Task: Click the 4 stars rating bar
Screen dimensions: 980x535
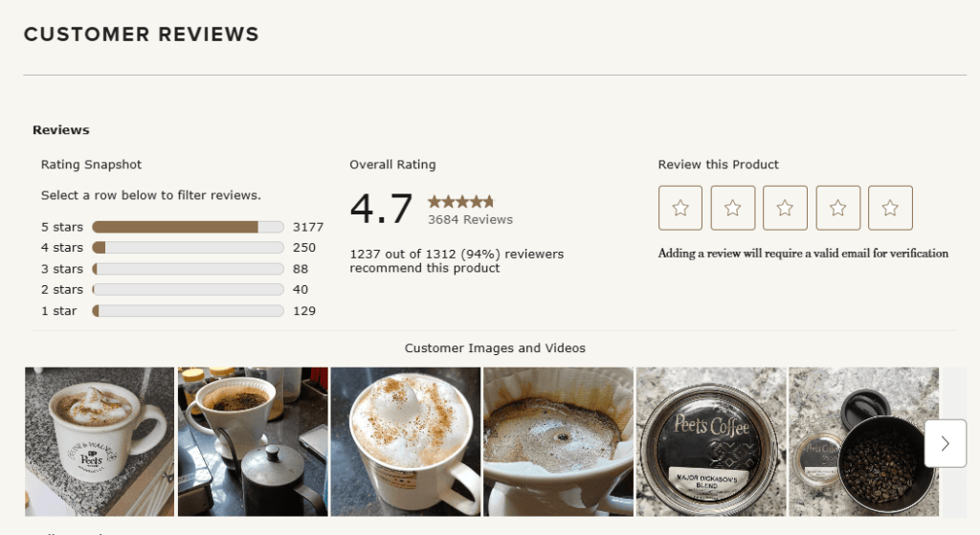Action: pyautogui.click(x=189, y=248)
